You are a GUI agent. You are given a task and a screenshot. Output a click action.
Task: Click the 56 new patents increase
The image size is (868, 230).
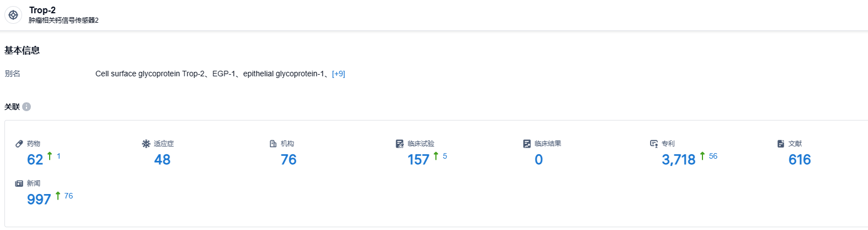(x=713, y=156)
